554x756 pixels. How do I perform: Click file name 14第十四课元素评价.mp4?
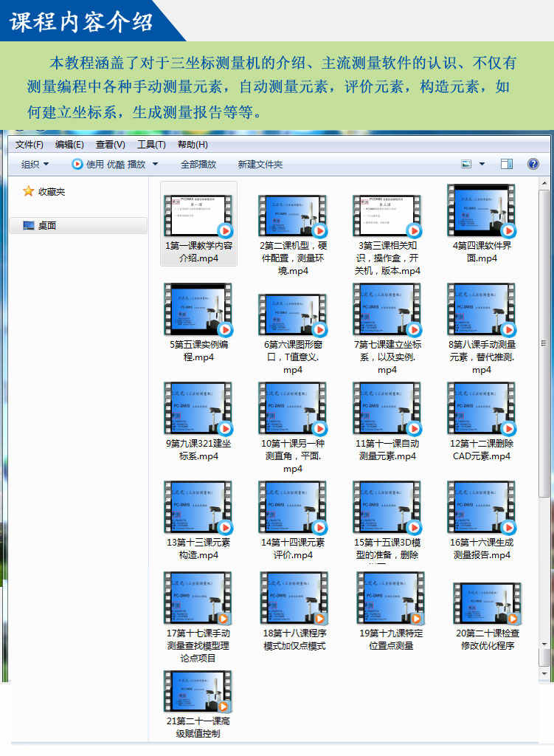(293, 549)
